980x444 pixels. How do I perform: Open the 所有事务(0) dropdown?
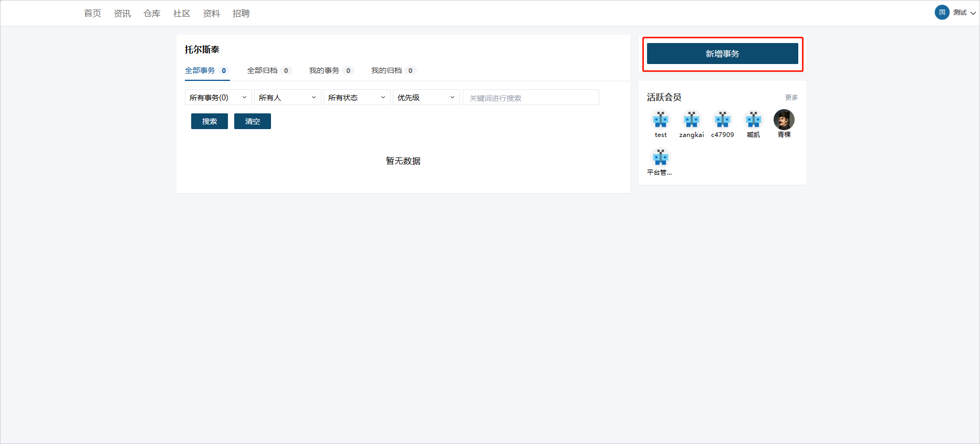(x=218, y=98)
